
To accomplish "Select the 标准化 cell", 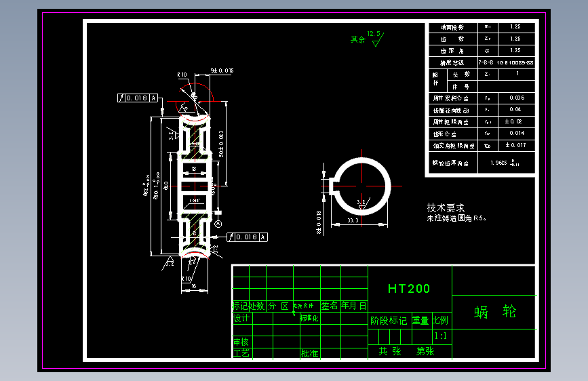I will [x=309, y=319].
